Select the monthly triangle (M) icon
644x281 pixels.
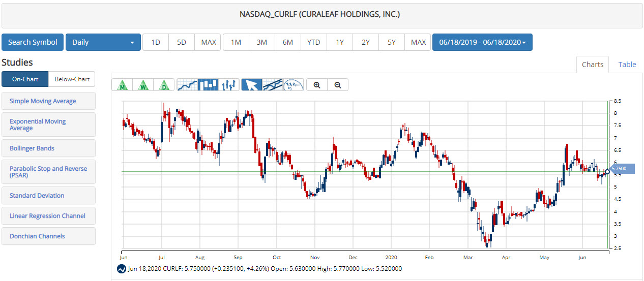[122, 85]
